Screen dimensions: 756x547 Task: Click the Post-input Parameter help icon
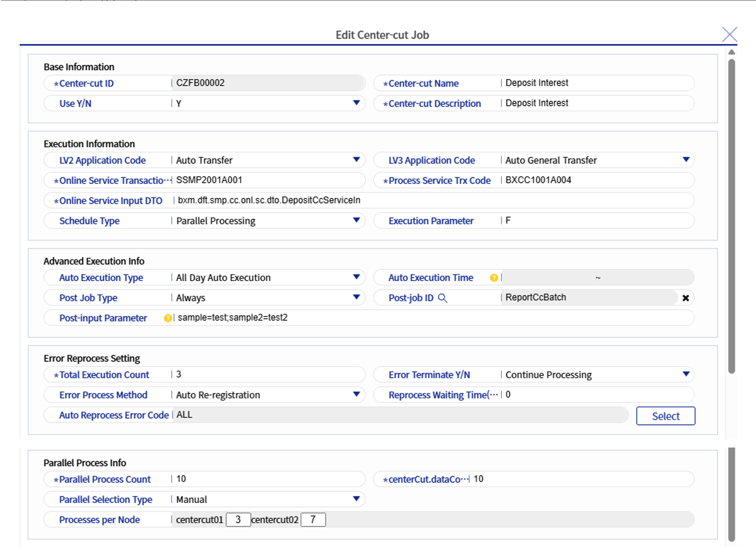[x=168, y=318]
